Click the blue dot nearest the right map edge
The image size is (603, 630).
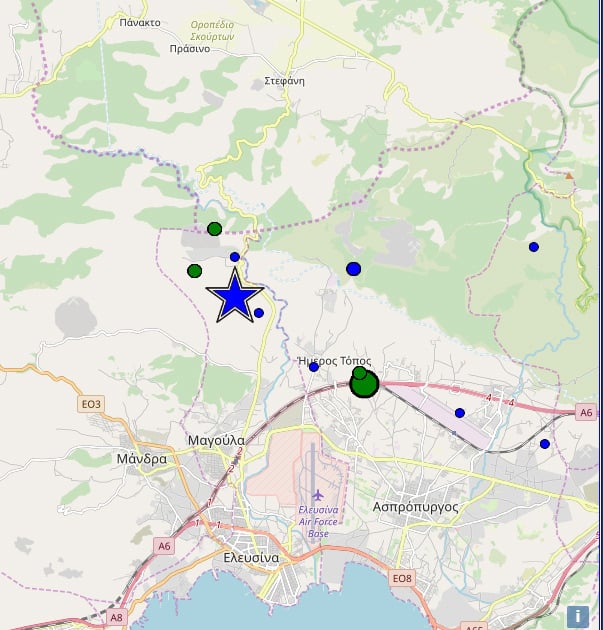(545, 444)
